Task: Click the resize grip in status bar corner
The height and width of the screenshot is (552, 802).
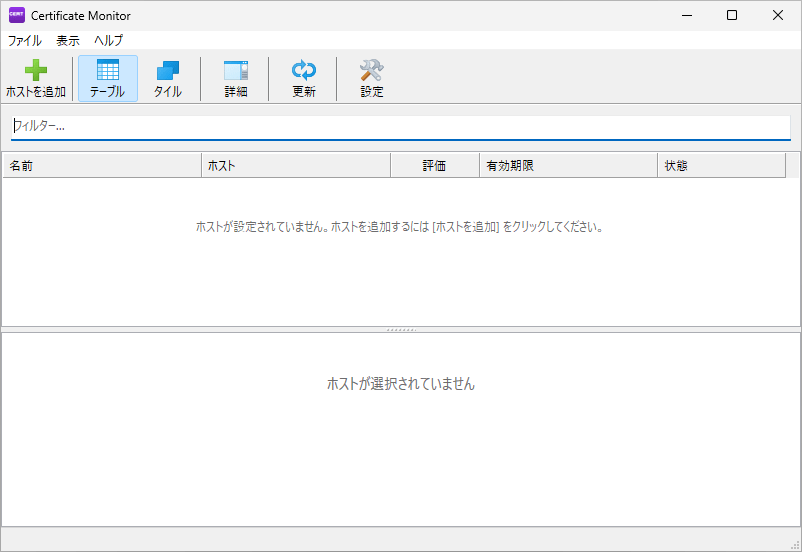Action: click(795, 545)
